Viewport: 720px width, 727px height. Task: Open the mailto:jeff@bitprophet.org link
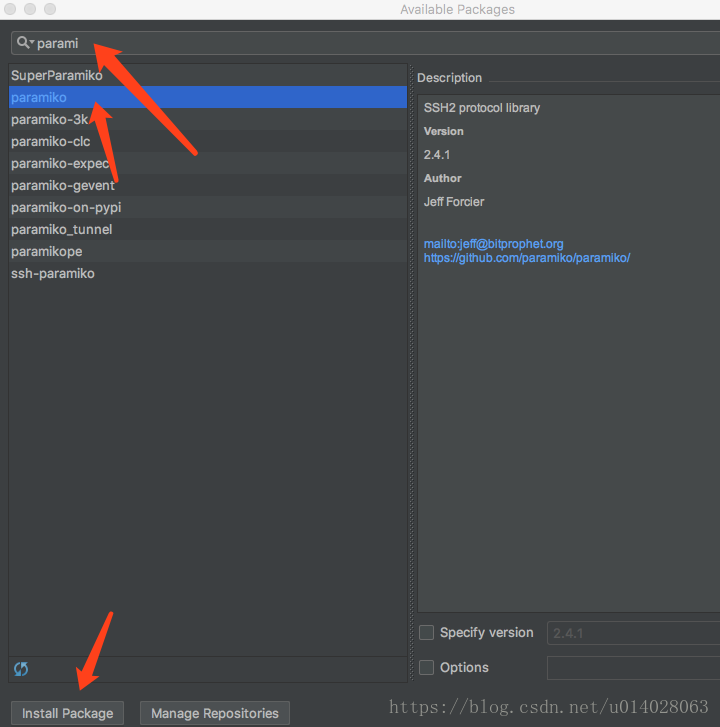point(493,244)
